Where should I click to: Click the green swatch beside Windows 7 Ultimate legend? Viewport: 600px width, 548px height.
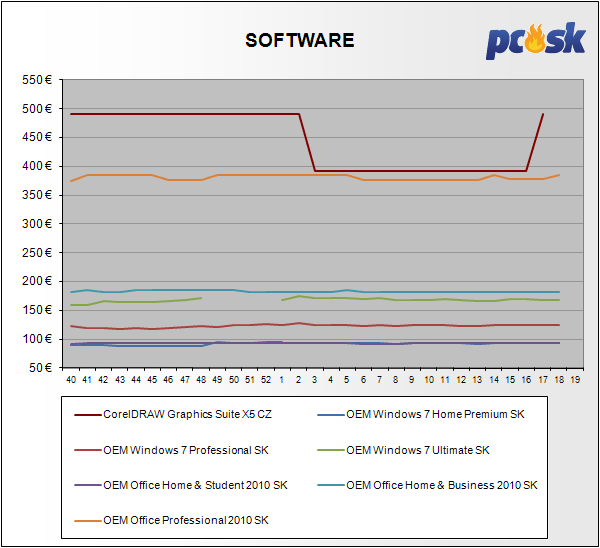331,450
